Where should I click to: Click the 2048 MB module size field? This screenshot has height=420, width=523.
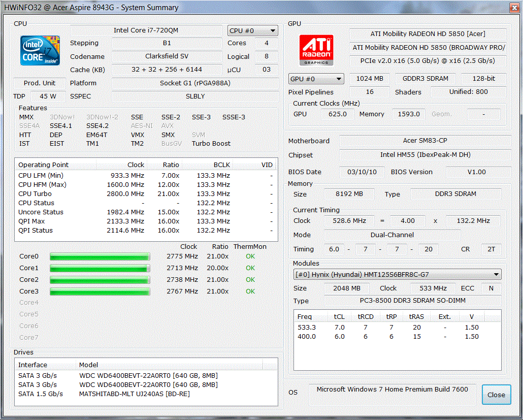347,288
